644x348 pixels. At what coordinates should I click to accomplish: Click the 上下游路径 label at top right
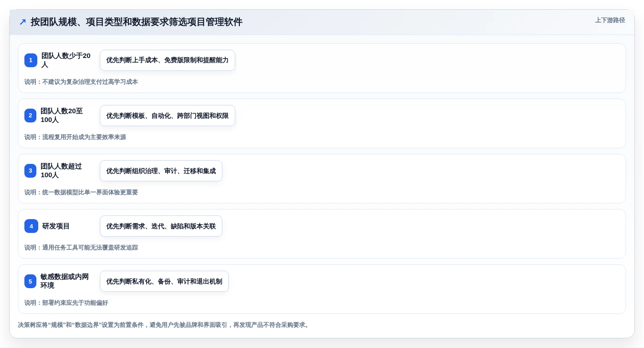click(610, 20)
